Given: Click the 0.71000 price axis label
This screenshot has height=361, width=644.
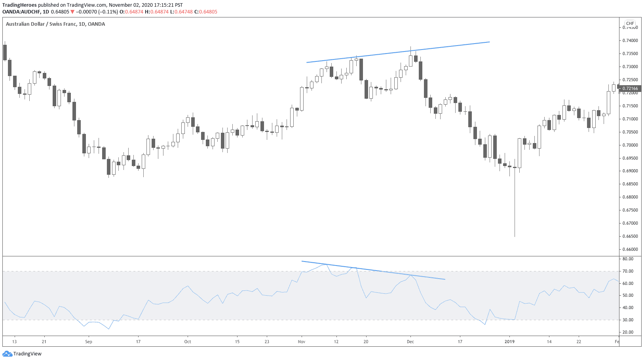Looking at the screenshot, I should coord(630,119).
